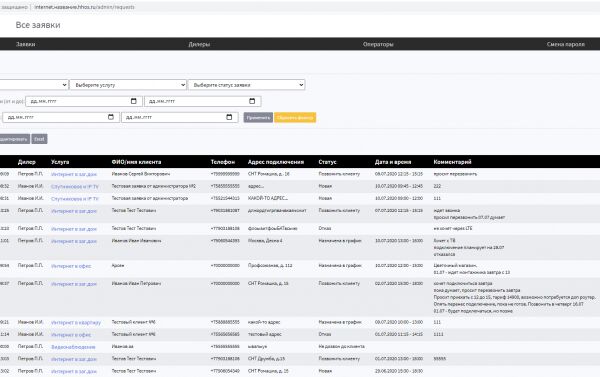Expand the 'Выберите услугу' dropdown
Image resolution: width=600 pixels, height=377 pixels.
click(128, 85)
